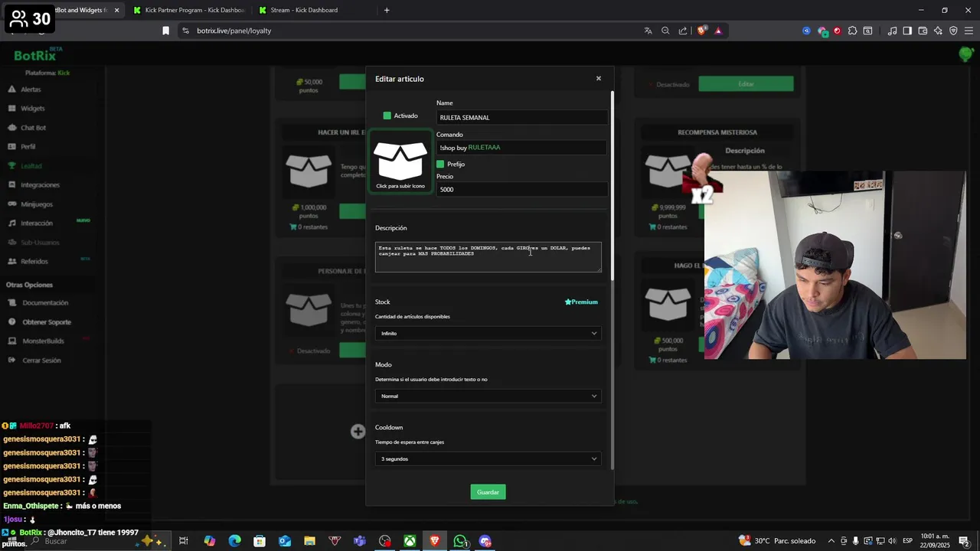Click the bookmark icon in address bar
Screen dimensions: 980x551
165,31
